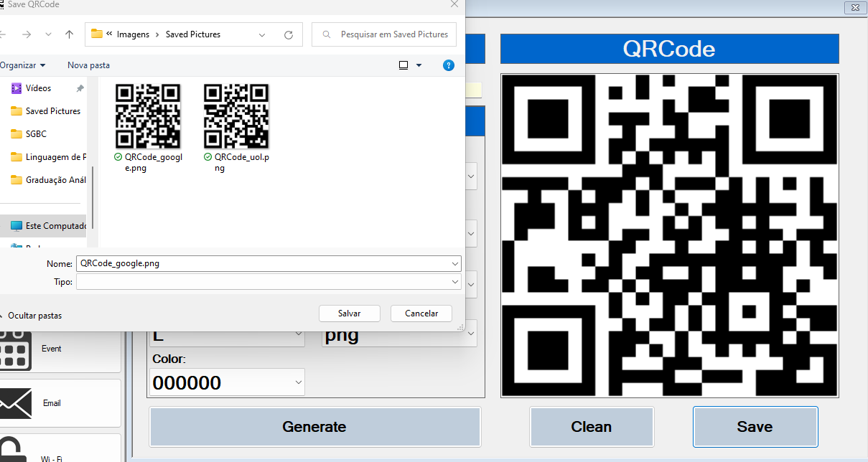Click the back navigation arrow

point(5,34)
